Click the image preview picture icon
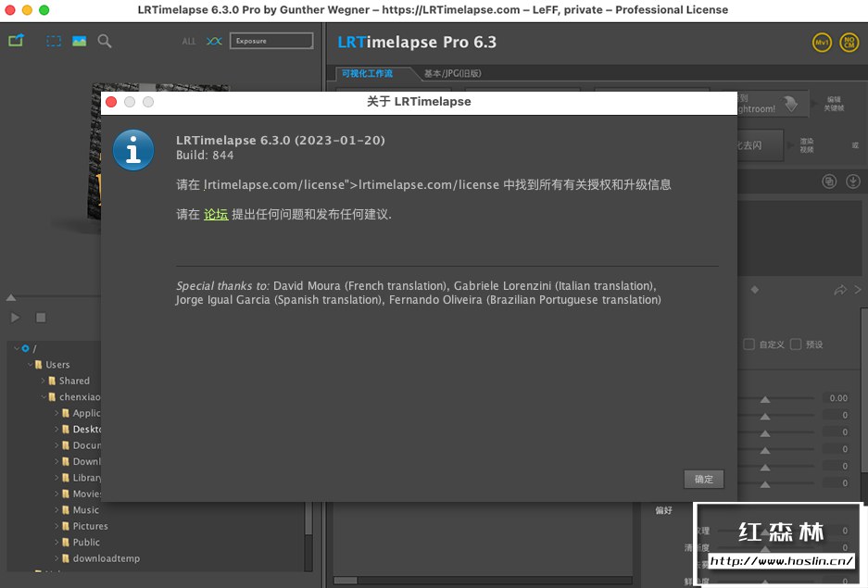Viewport: 868px width, 588px height. [x=79, y=41]
